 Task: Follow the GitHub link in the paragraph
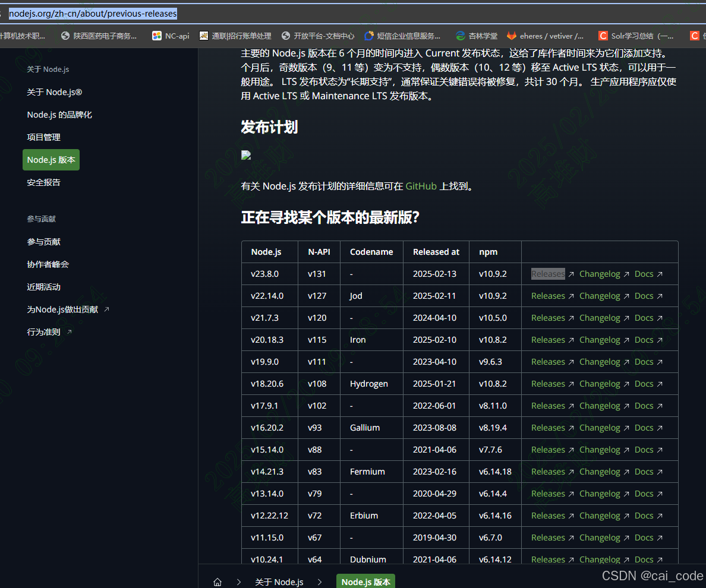point(421,186)
